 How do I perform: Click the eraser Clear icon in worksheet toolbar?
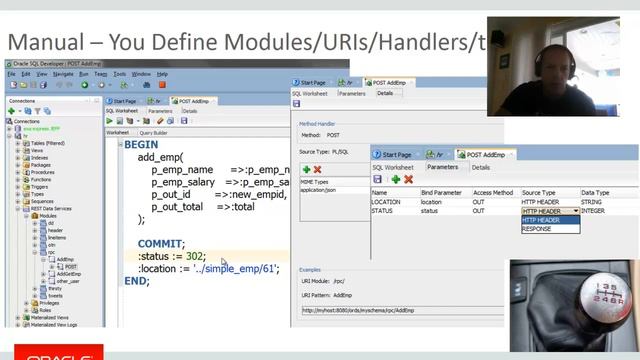pyautogui.click(x=160, y=121)
